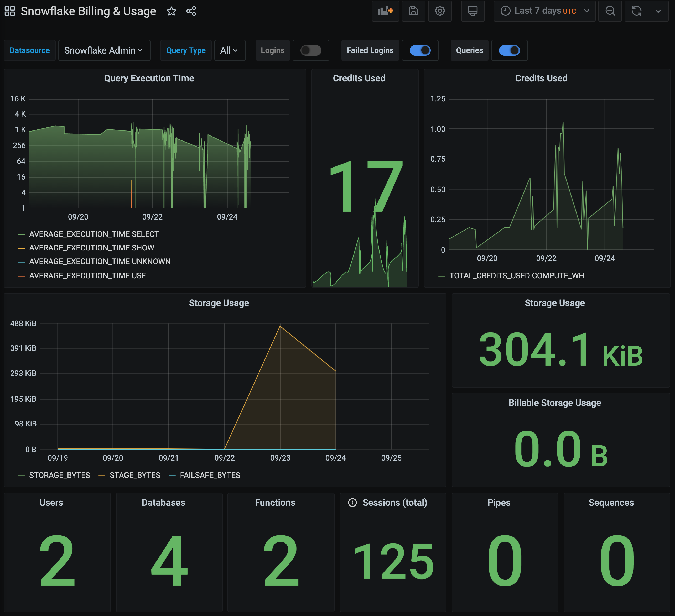Click the Logins label
Image resolution: width=675 pixels, height=616 pixels.
coord(273,51)
